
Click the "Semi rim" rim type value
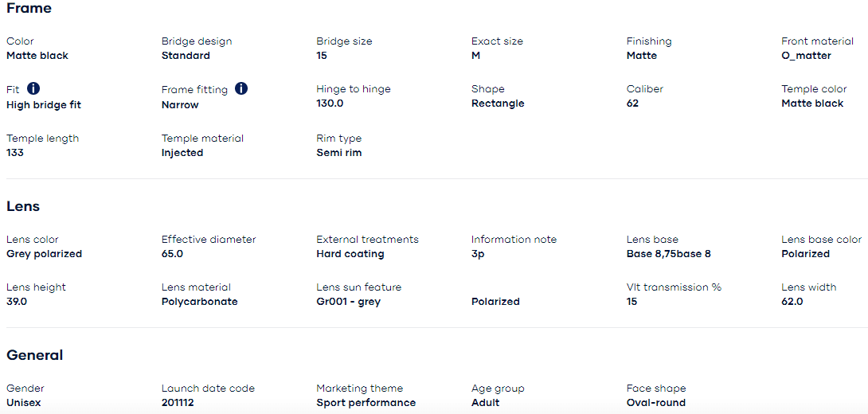click(x=339, y=153)
